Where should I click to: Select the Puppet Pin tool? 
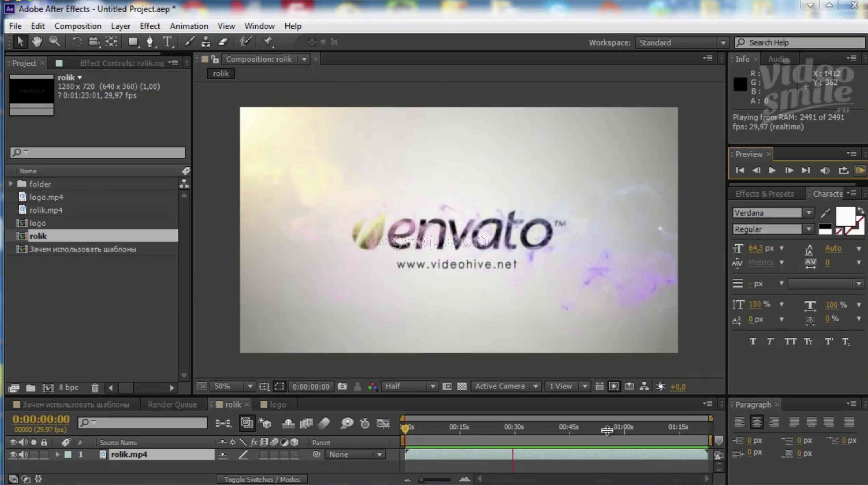coord(267,42)
